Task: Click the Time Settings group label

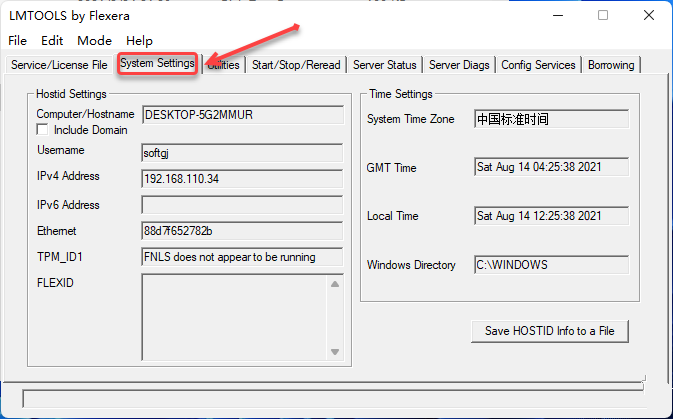Action: (x=401, y=94)
